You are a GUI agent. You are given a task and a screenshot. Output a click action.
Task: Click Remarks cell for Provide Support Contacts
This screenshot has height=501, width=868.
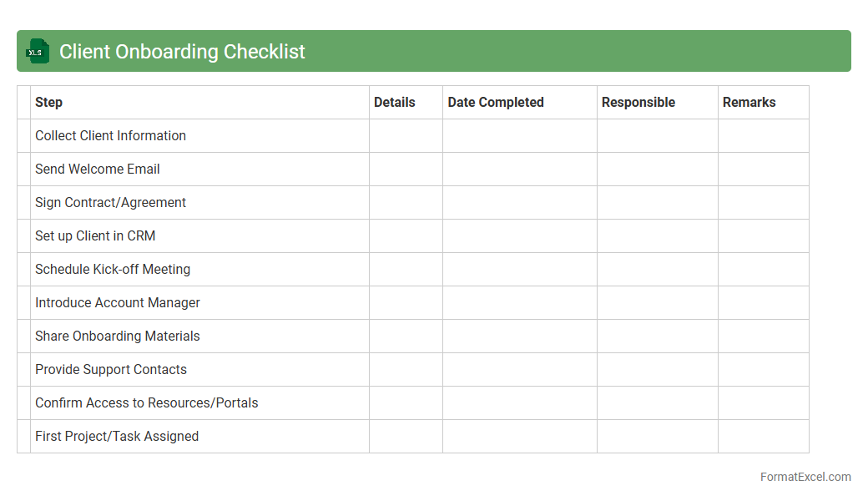(x=763, y=370)
